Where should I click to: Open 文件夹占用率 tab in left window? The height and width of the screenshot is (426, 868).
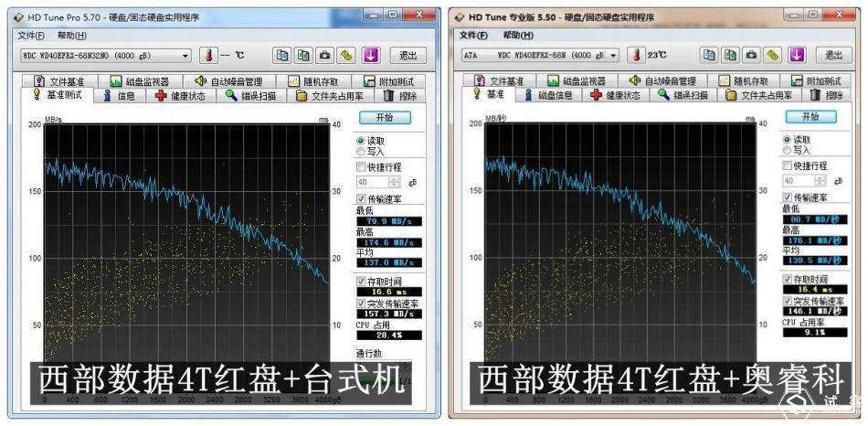[x=330, y=96]
